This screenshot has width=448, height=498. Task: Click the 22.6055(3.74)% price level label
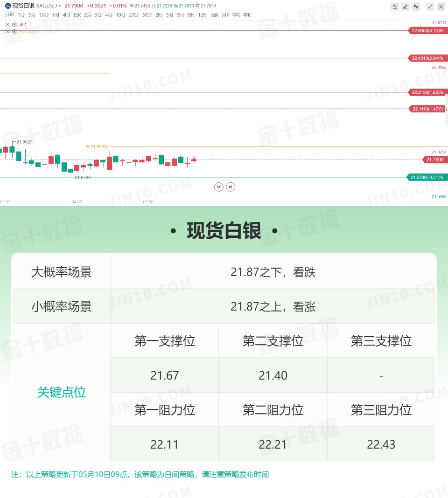428,30
